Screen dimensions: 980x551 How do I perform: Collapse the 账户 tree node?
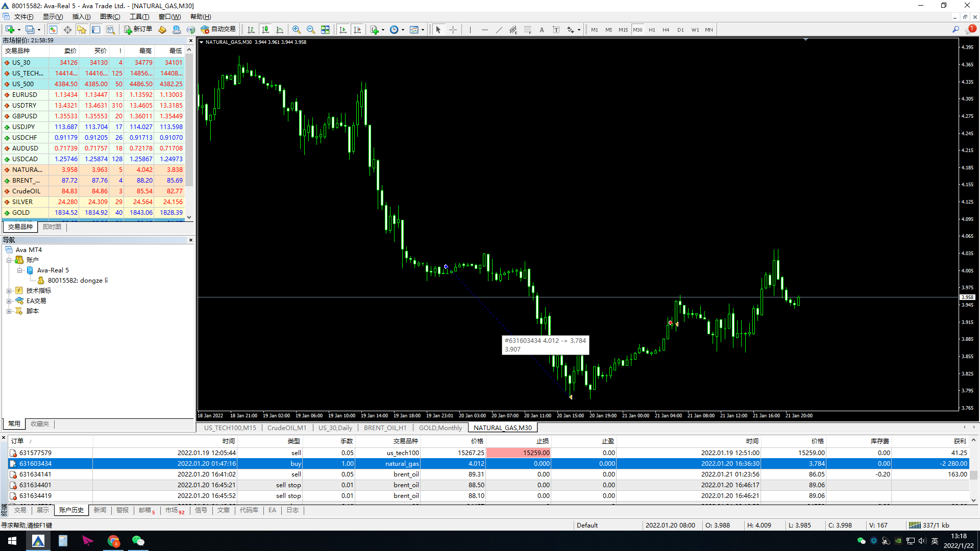tap(9, 260)
